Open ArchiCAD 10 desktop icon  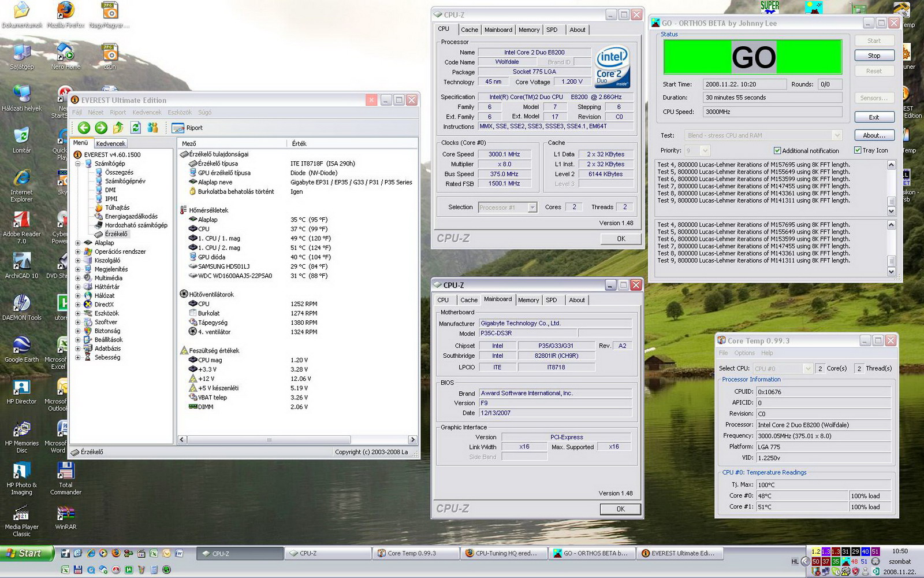[21, 266]
